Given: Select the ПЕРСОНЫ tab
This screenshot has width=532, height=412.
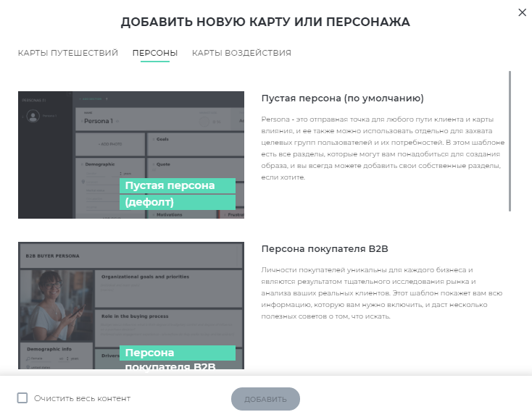Looking at the screenshot, I should click(155, 53).
